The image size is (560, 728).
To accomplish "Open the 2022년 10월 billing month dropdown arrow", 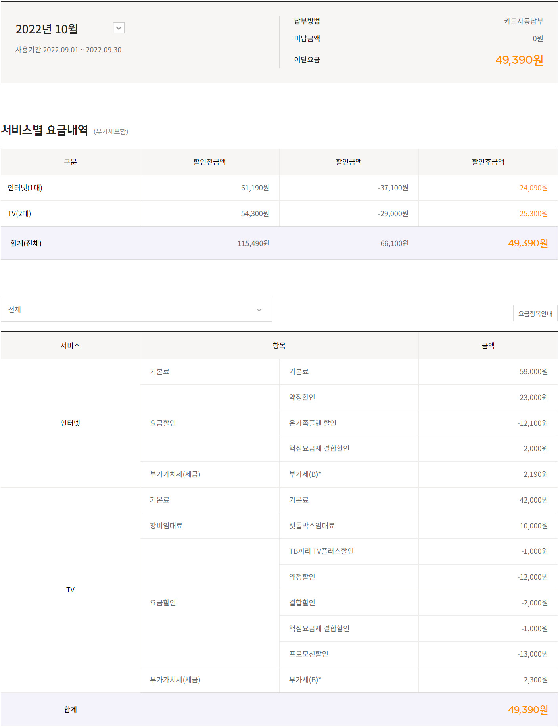I will 119,28.
